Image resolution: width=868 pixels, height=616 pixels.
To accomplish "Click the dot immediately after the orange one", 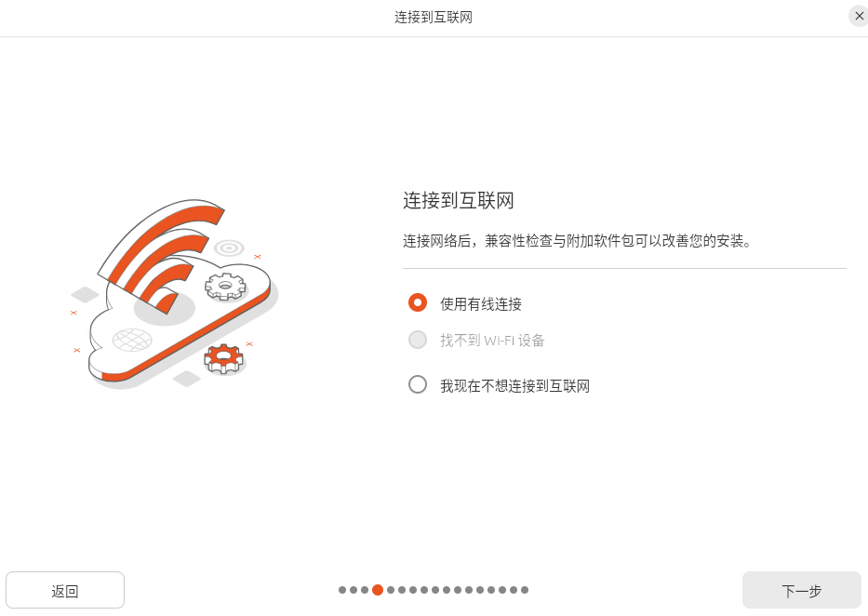I will pos(391,590).
